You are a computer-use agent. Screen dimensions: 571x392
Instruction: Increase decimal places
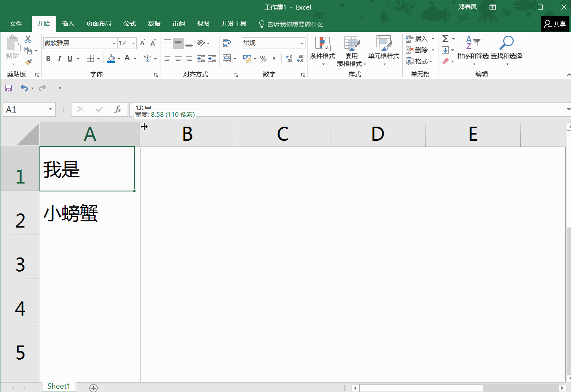tap(289, 59)
